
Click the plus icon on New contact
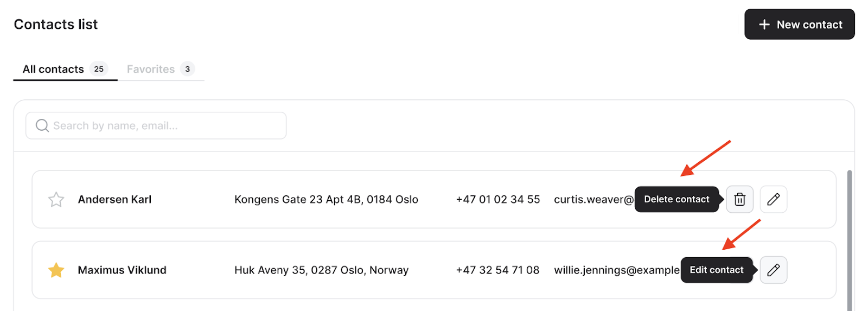[764, 24]
